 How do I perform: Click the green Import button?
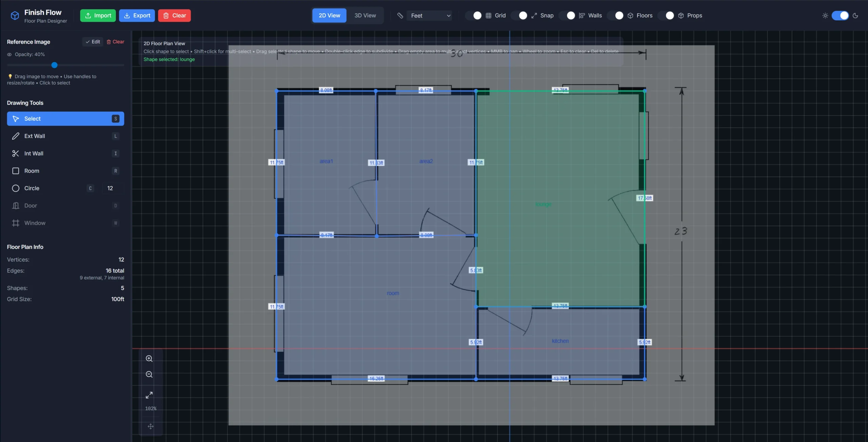point(98,16)
